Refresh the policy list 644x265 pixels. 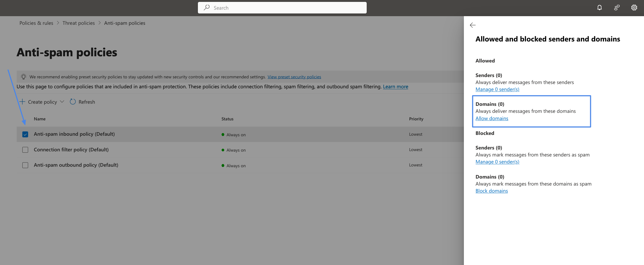click(82, 102)
